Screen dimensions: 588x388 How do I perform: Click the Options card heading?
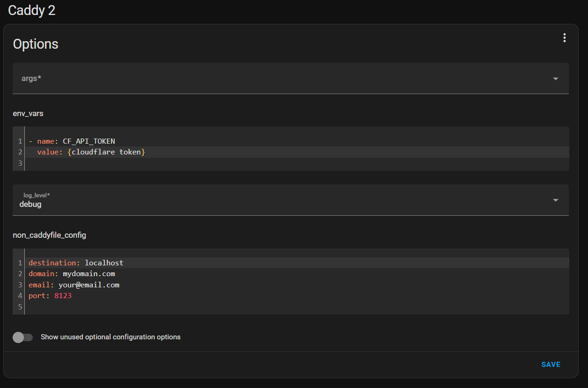pyautogui.click(x=36, y=44)
